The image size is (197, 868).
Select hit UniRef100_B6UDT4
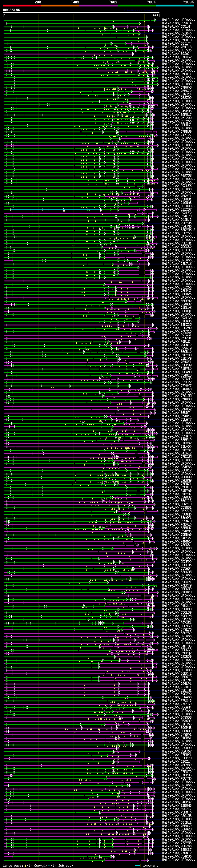[x=177, y=413]
